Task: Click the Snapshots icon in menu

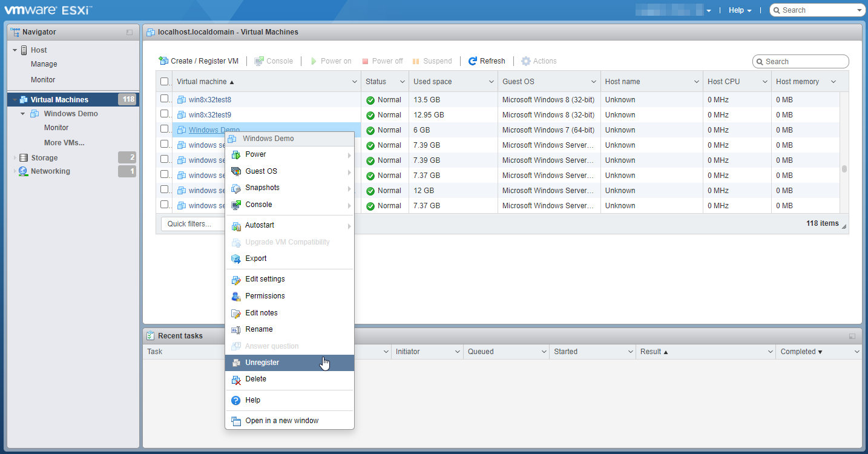Action: [236, 188]
